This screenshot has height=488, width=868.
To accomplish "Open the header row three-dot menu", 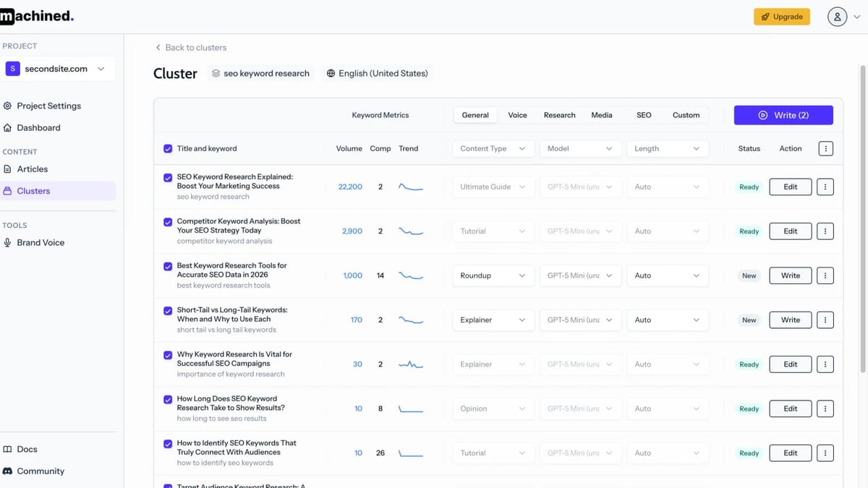I will coord(825,148).
